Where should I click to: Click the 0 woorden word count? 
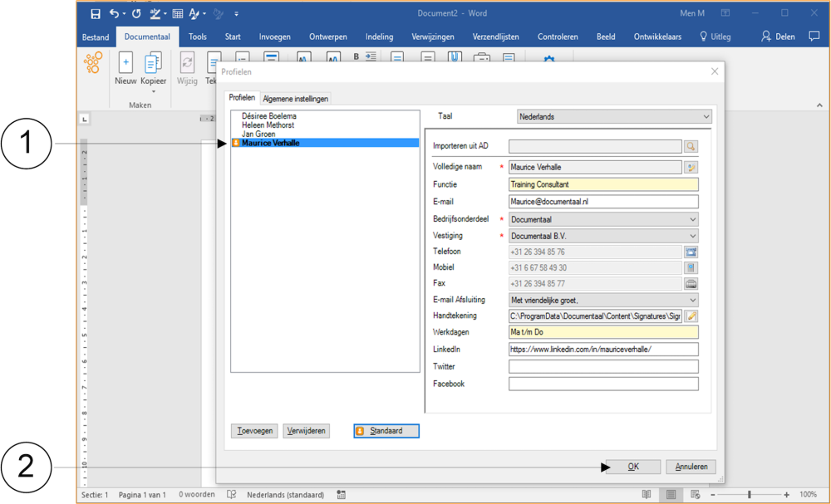(197, 495)
